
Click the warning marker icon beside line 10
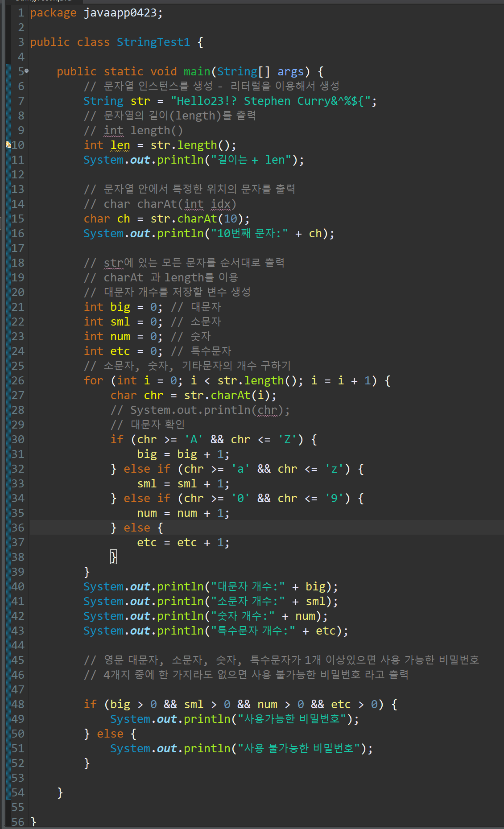point(8,144)
